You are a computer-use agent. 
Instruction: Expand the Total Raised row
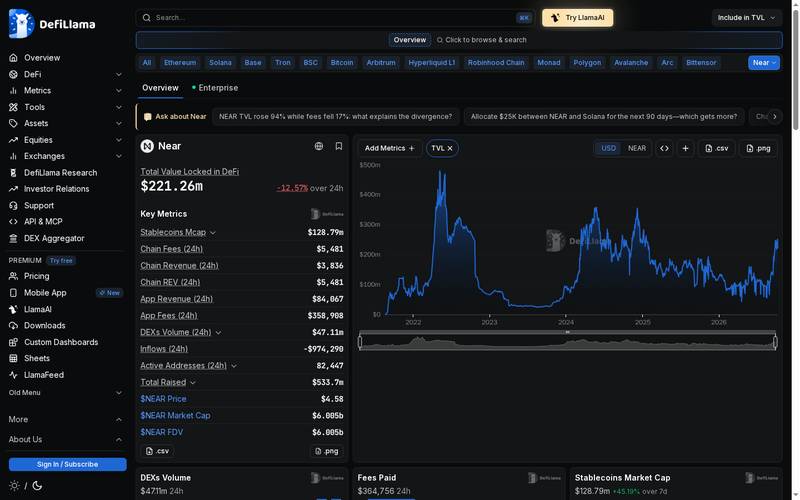coord(193,383)
